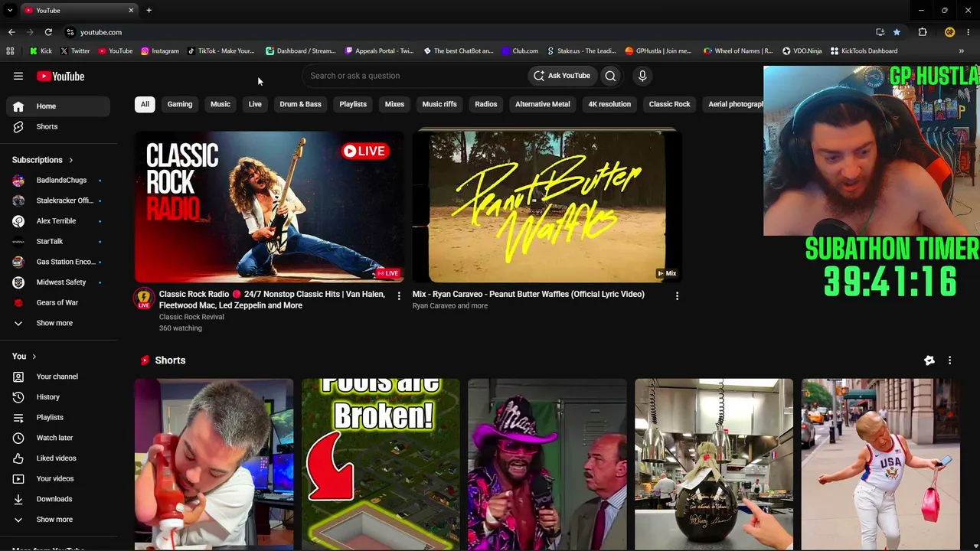Open Midwest Safety subscription

point(58,282)
